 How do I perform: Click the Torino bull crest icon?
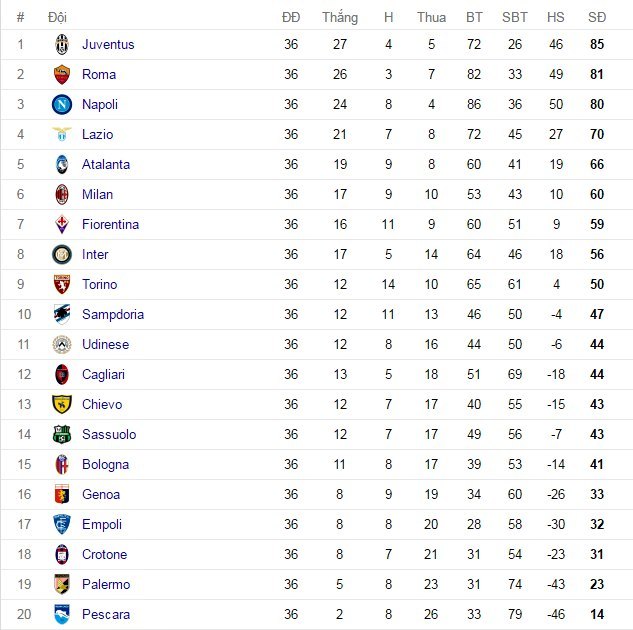[x=62, y=284]
